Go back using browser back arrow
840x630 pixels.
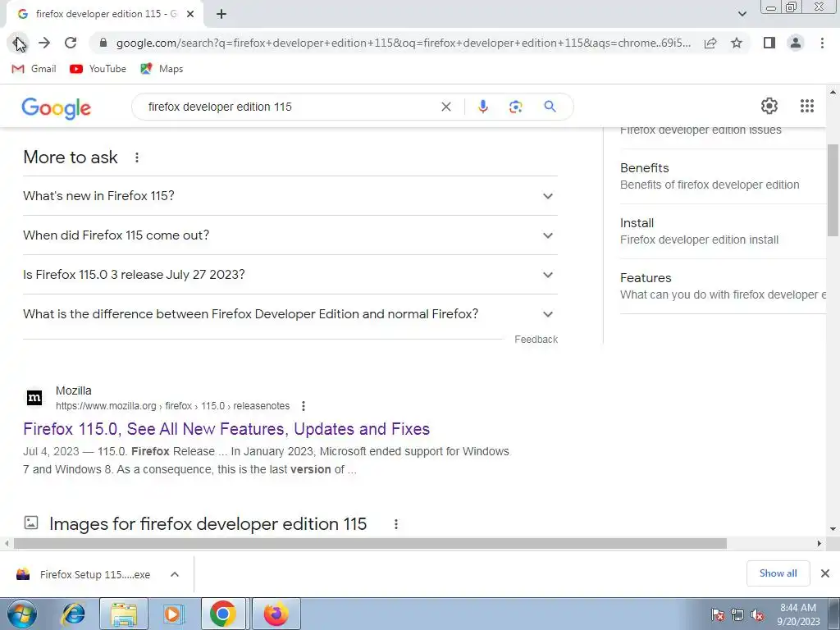(x=18, y=43)
